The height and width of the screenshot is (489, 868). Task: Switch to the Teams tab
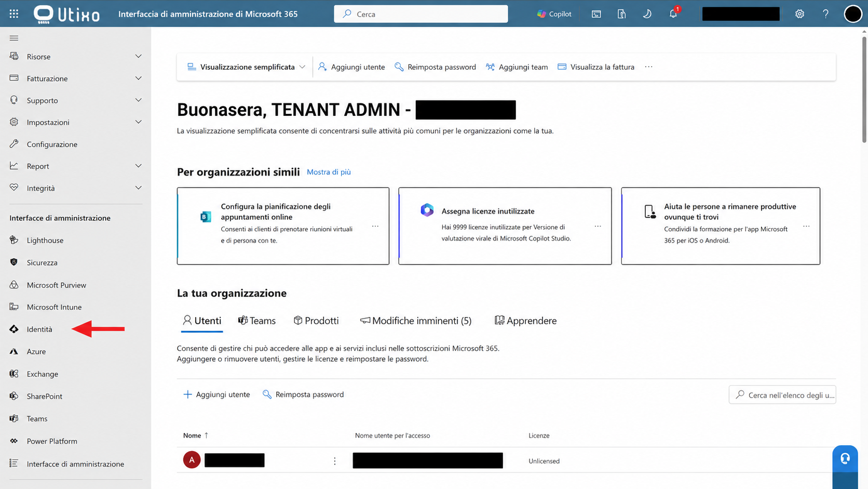pyautogui.click(x=257, y=321)
